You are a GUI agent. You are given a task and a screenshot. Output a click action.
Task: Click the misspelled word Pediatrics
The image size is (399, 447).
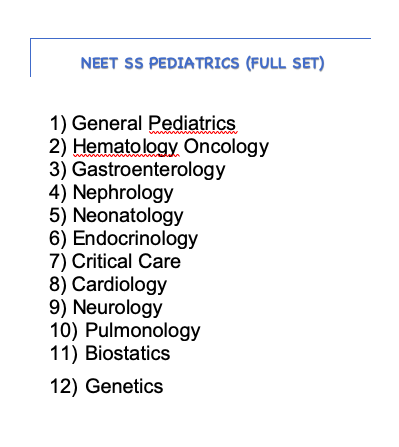192,123
